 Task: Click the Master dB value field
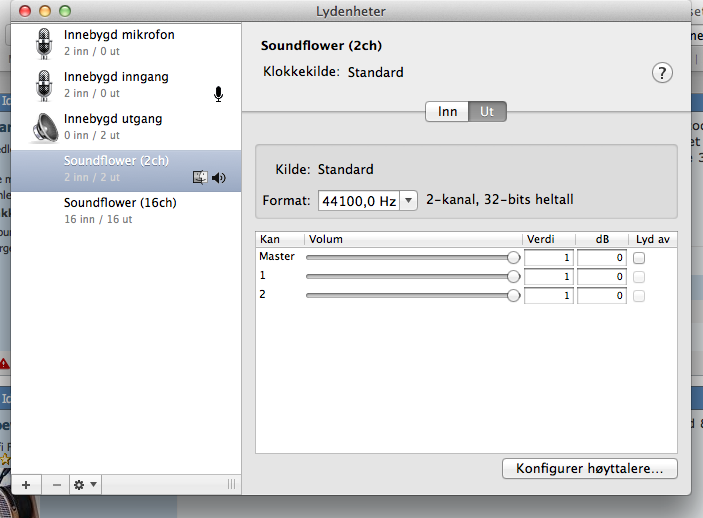pos(602,258)
